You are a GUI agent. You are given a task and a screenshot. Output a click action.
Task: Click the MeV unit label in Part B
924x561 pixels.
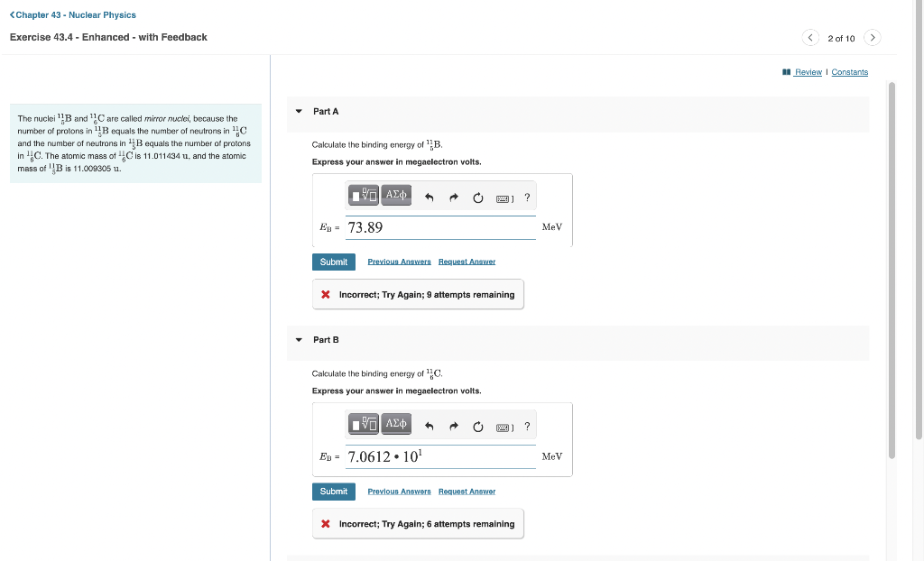pos(552,456)
